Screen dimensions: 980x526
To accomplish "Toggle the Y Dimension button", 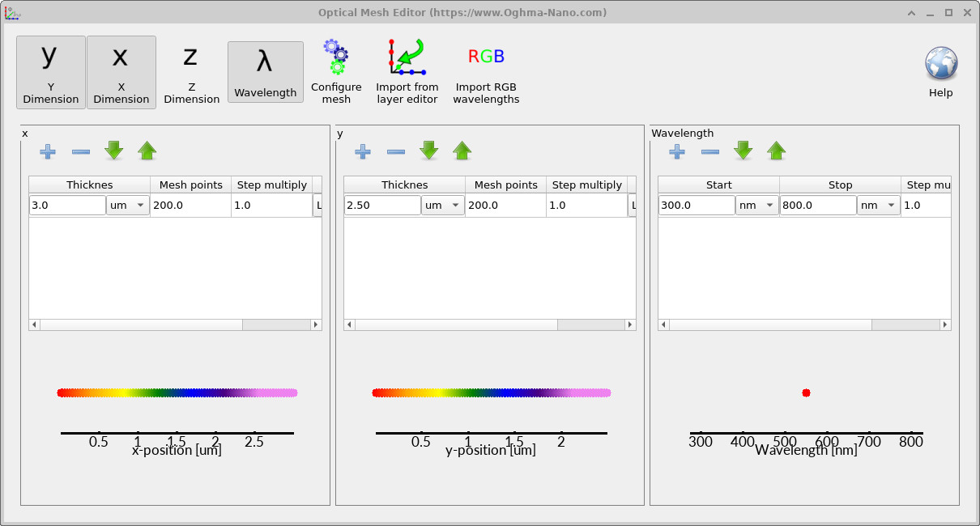I will pos(51,73).
